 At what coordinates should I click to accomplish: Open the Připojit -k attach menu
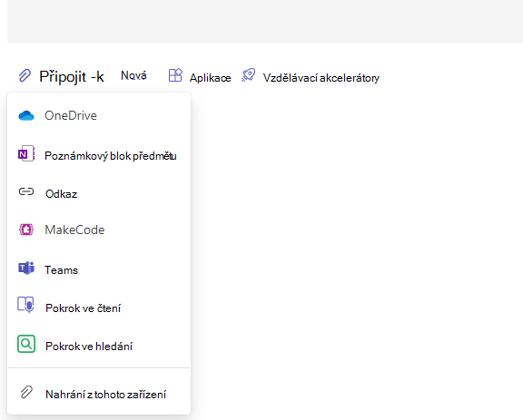click(72, 76)
